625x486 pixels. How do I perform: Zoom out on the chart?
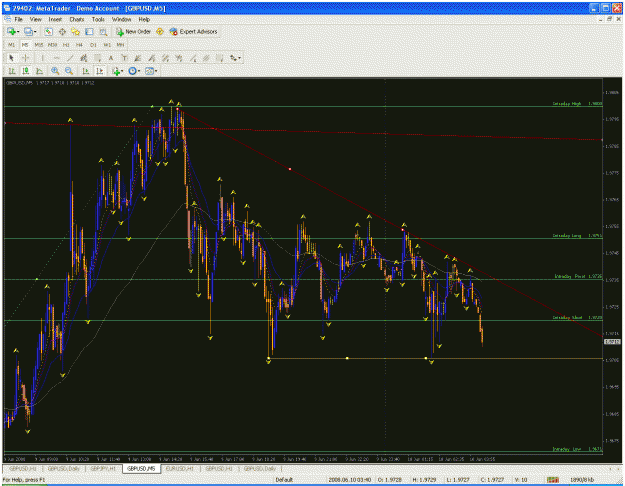click(x=69, y=71)
